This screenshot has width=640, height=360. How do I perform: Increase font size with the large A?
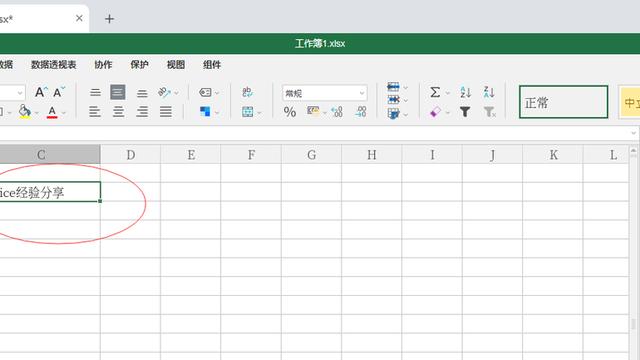(41, 92)
